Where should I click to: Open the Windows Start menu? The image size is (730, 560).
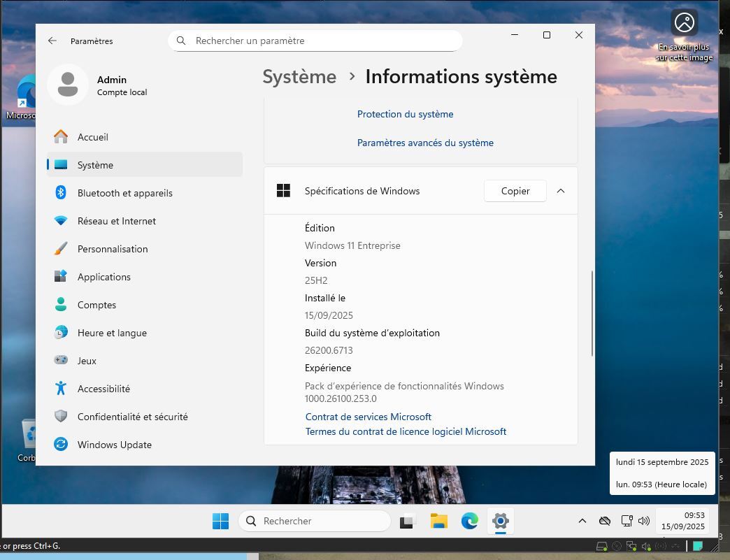(x=220, y=521)
